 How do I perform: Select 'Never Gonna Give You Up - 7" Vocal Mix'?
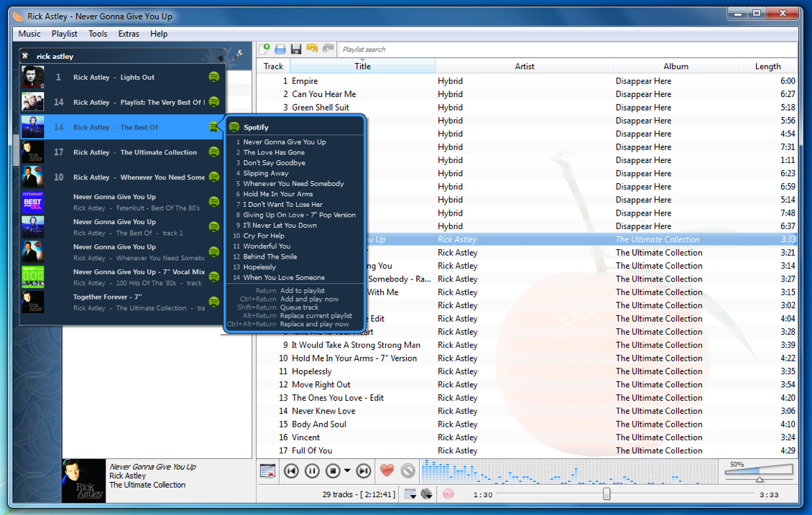point(123,277)
